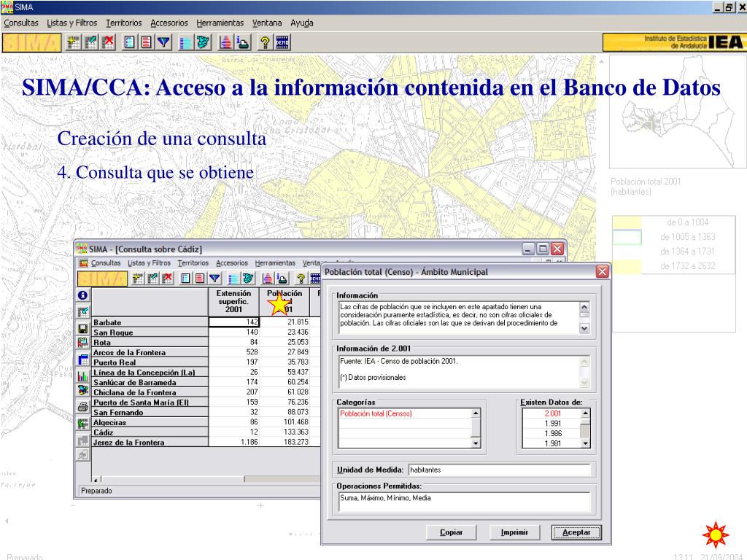This screenshot has width=747, height=560.
Task: Open the Territorios main menu
Action: tap(124, 23)
